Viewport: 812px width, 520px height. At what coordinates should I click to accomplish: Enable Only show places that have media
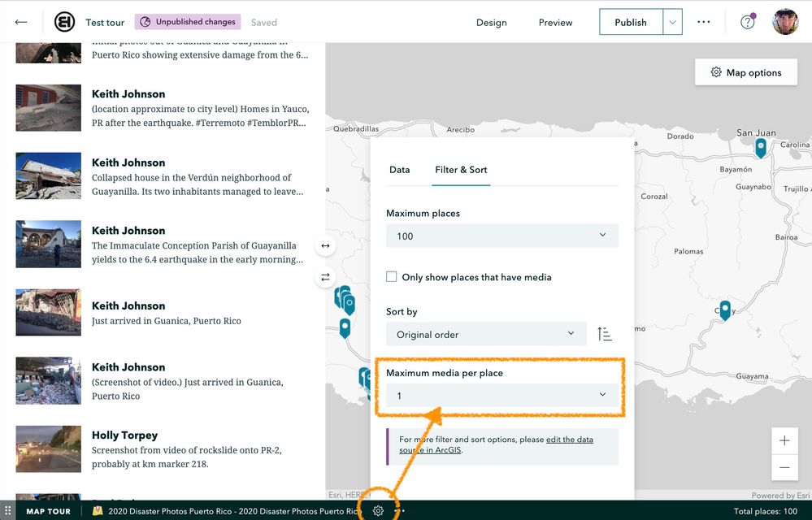coord(391,276)
